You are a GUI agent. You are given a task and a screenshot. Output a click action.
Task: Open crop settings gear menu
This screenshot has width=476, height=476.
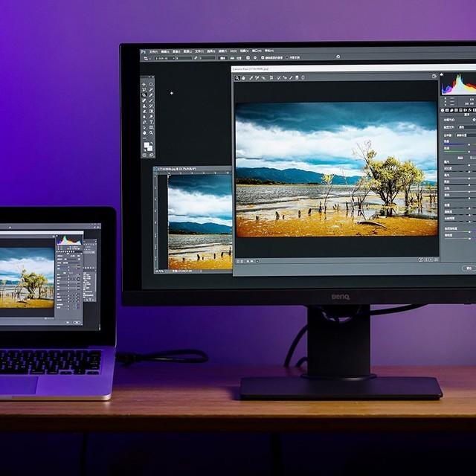[x=255, y=58]
